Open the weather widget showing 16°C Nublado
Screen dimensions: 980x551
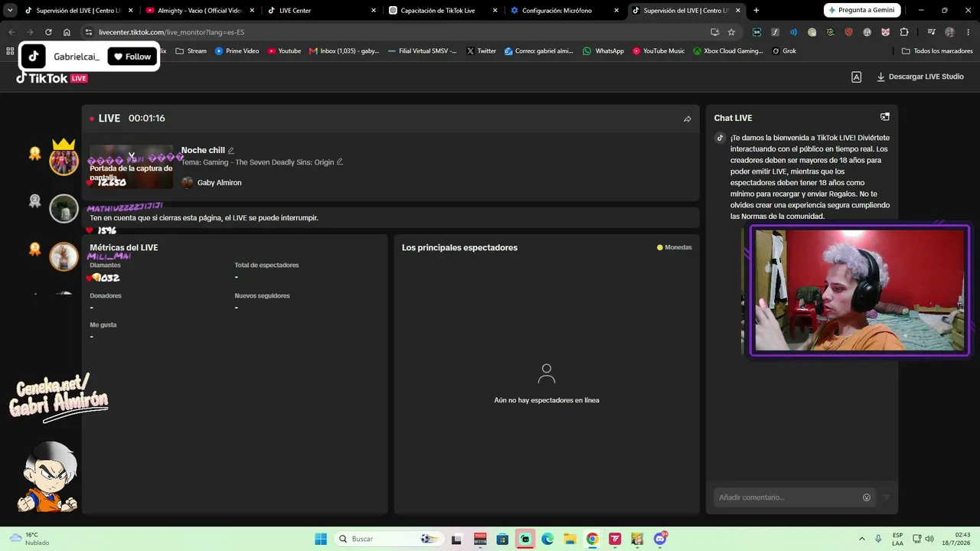(29, 539)
